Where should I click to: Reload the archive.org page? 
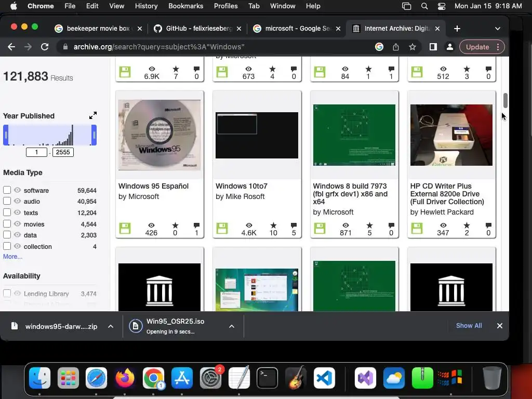45,47
